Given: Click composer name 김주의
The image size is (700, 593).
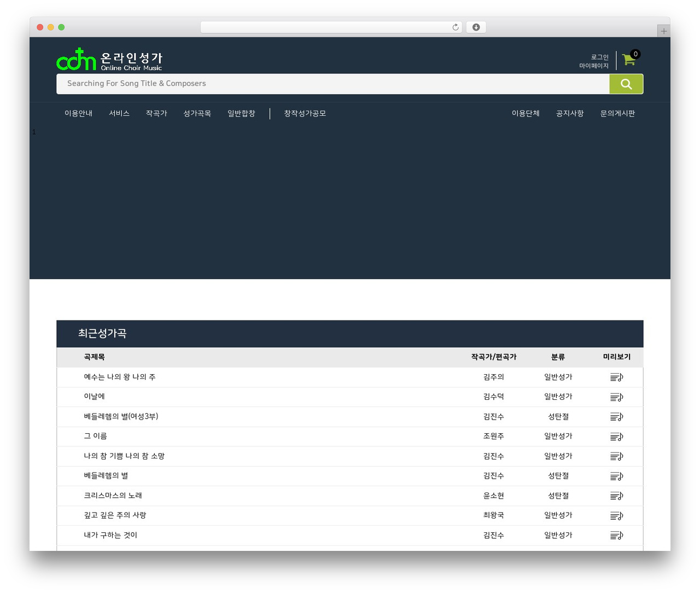Looking at the screenshot, I should [x=494, y=377].
